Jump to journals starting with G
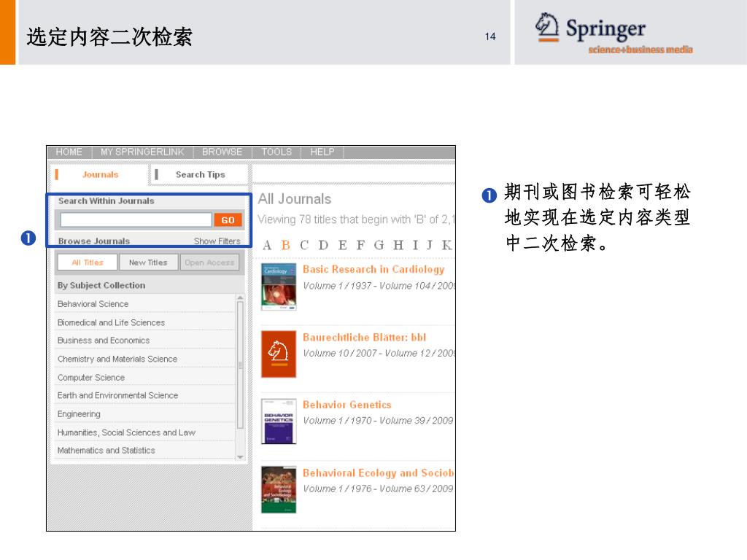The image size is (747, 560). coord(379,245)
